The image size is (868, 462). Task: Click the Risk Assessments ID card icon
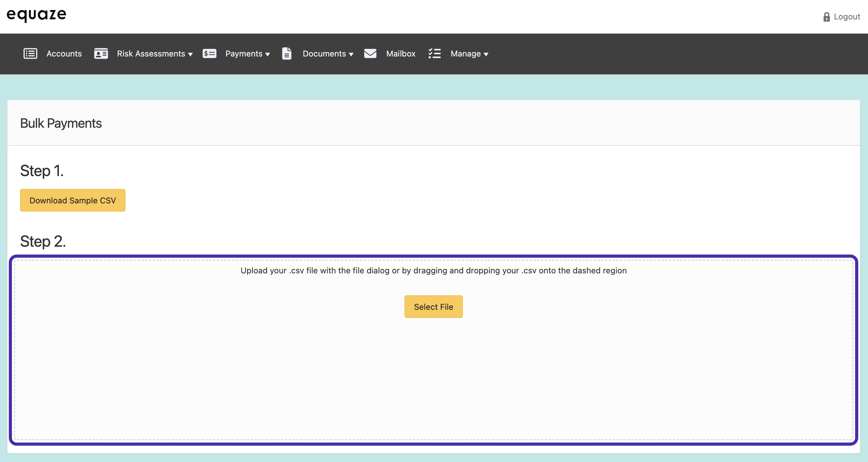(101, 54)
